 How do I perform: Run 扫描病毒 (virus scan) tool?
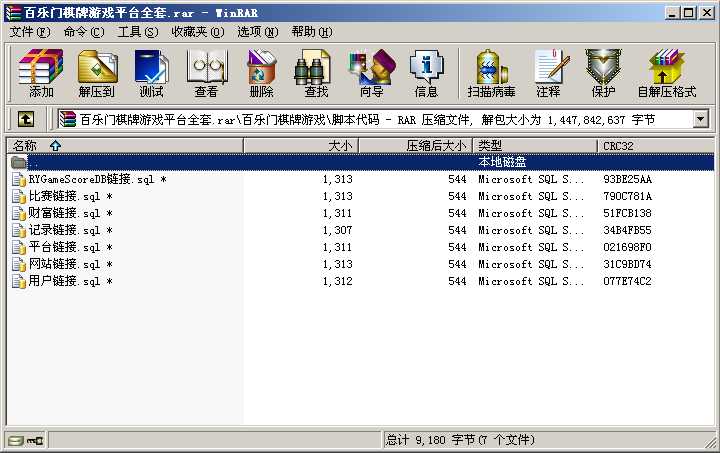[x=491, y=73]
